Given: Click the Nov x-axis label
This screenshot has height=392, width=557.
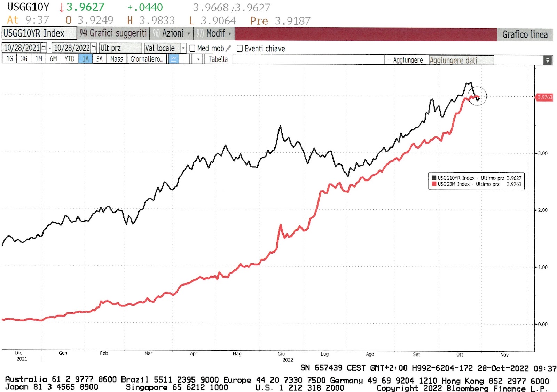Looking at the screenshot, I should tap(504, 355).
